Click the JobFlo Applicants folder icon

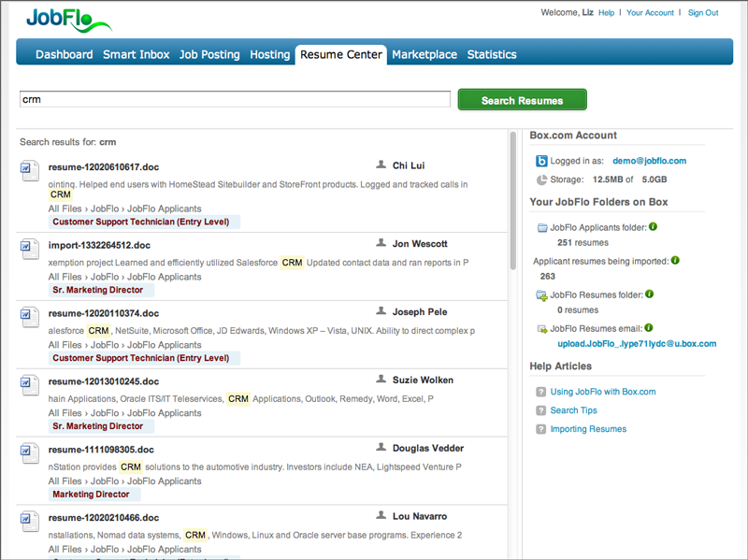coord(542,228)
